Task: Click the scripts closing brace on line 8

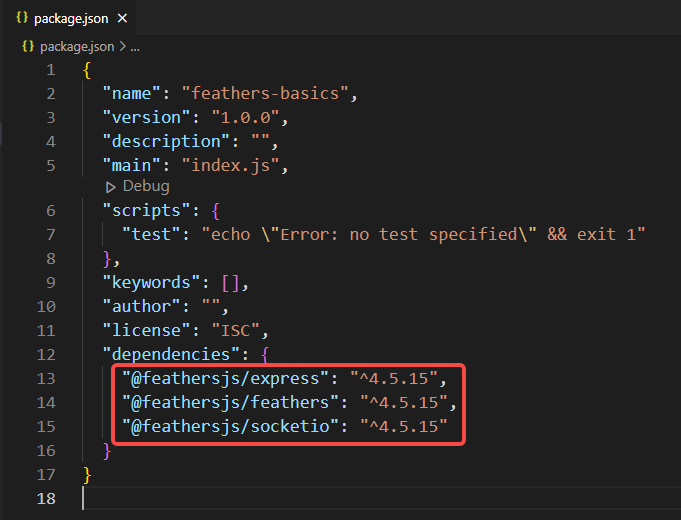Action: (x=107, y=259)
